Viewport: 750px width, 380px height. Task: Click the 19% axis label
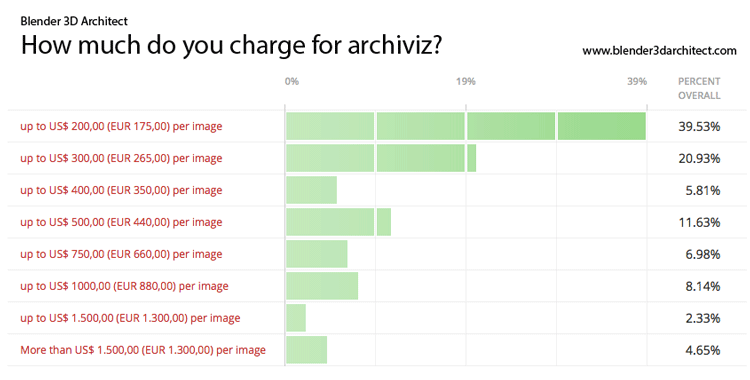click(465, 82)
